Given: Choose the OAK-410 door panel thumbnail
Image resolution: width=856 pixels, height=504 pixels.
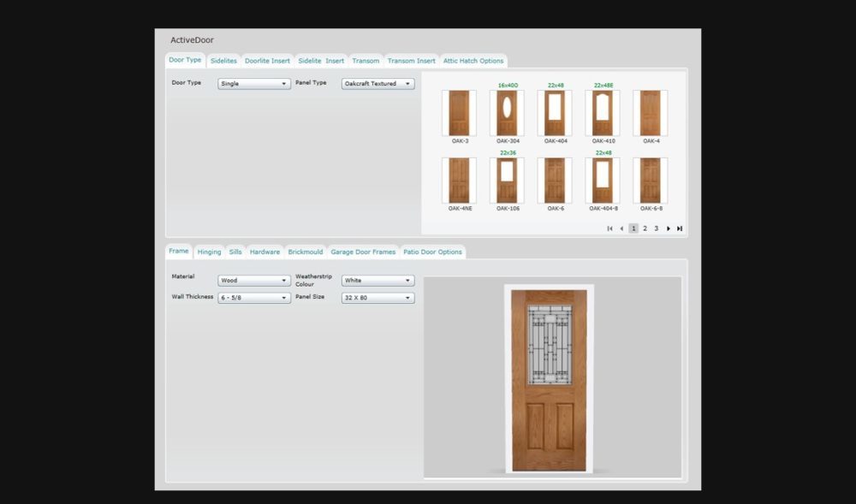Looking at the screenshot, I should (x=603, y=113).
